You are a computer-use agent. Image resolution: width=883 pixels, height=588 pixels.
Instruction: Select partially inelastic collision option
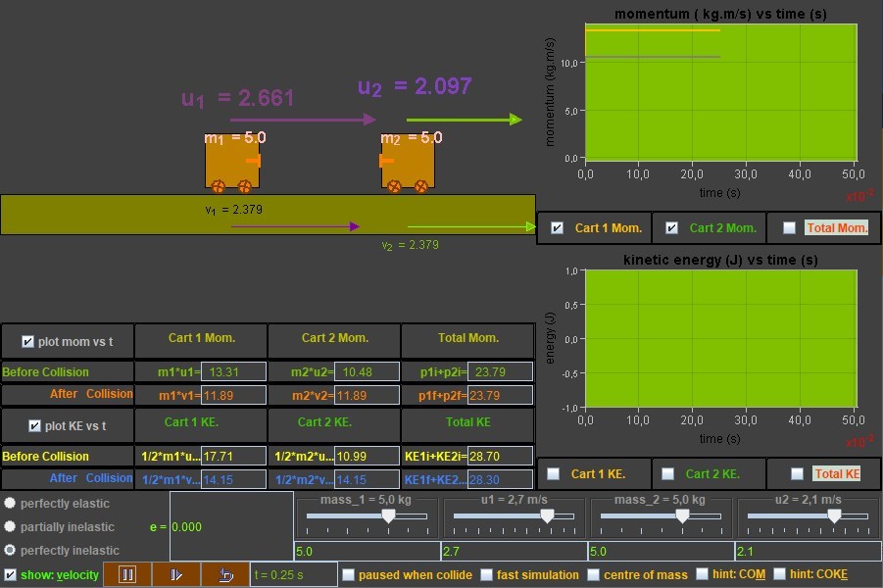coord(10,526)
